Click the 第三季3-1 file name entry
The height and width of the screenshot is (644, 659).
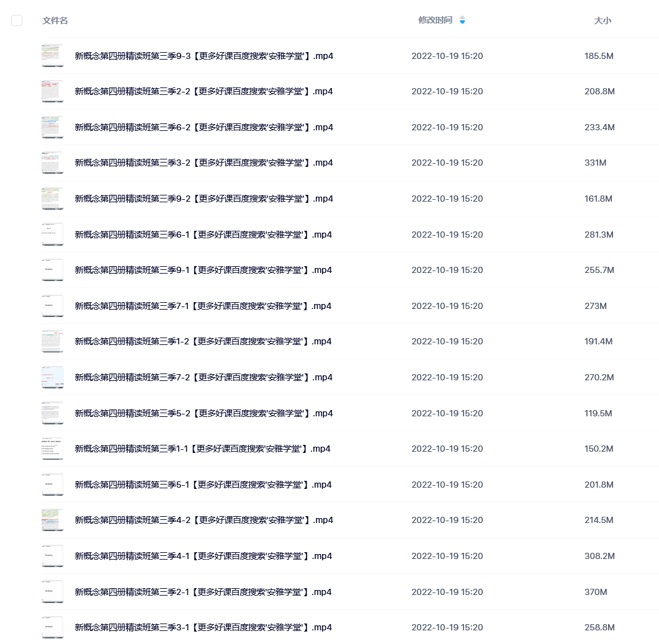[204, 627]
